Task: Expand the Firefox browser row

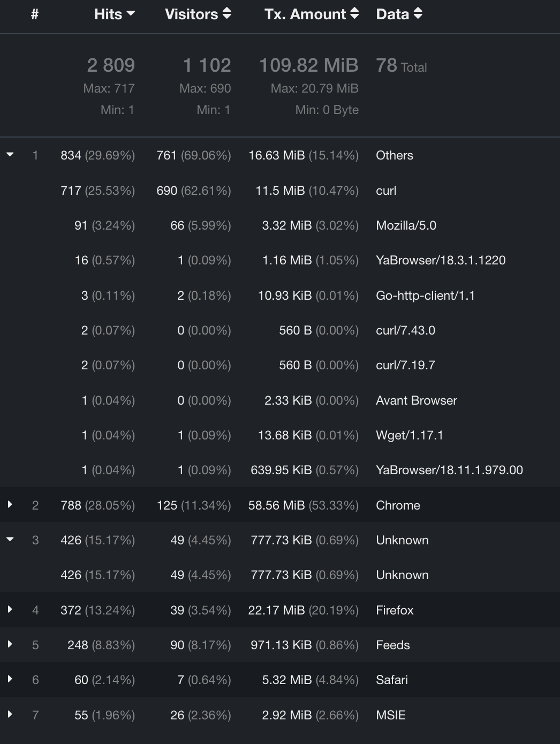Action: pyautogui.click(x=10, y=610)
